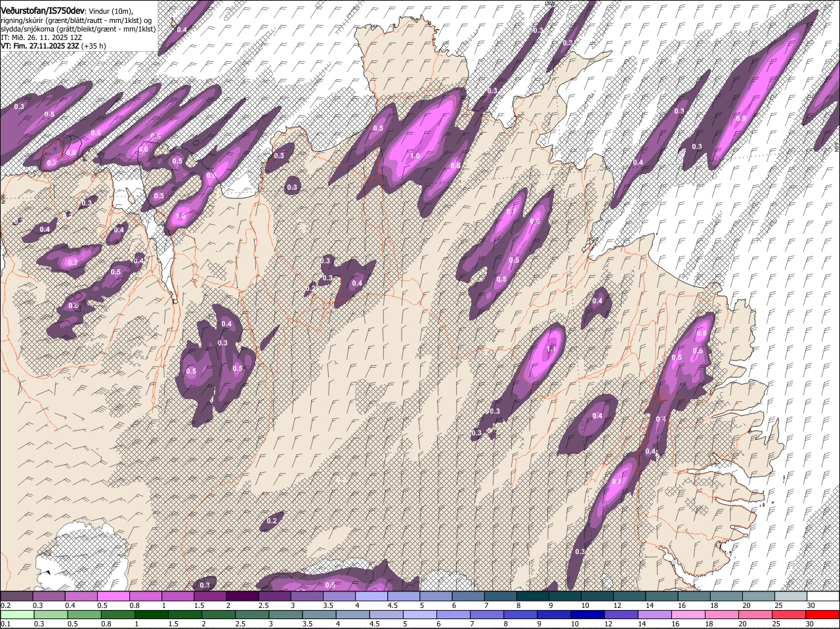
Task: Click the valid time 'VT: Fim. 27.11.2025 23Z'
Action: pyautogui.click(x=40, y=46)
